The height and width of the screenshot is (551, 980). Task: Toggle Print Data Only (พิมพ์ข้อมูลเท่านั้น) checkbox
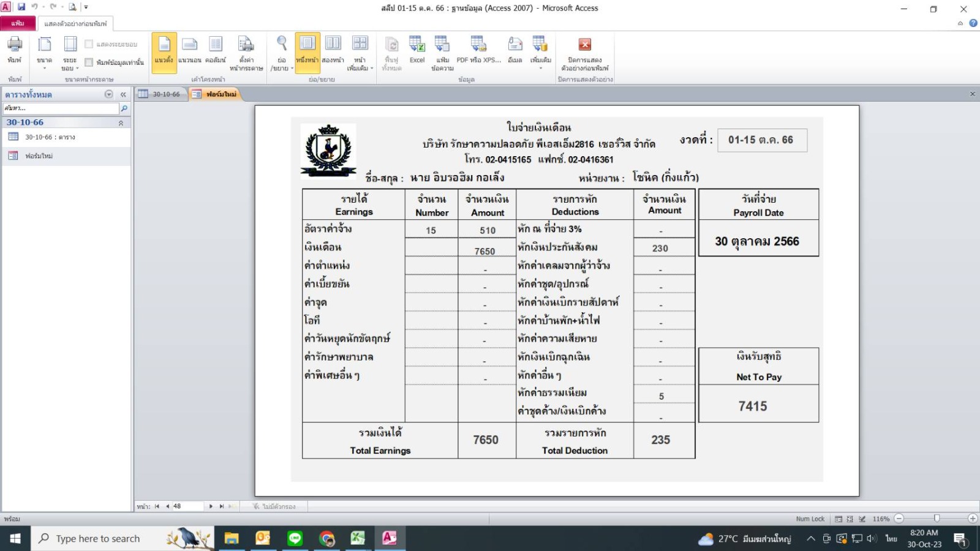(x=89, y=62)
